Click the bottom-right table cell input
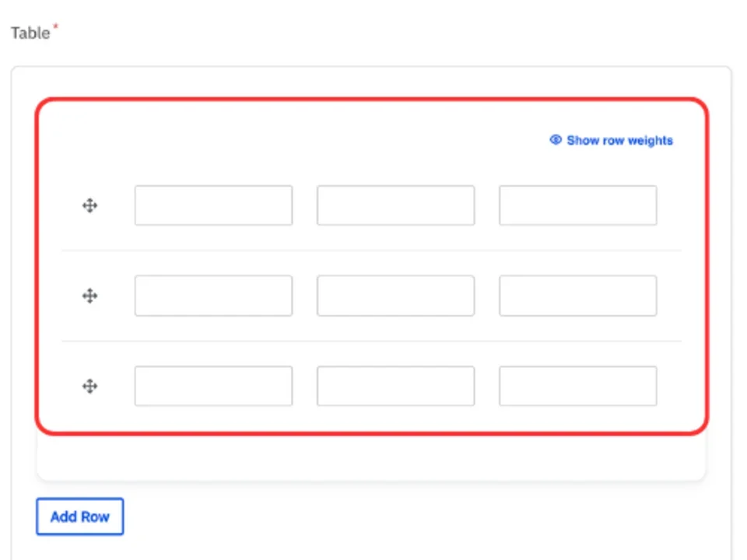The width and height of the screenshot is (747, 560). pos(577,386)
